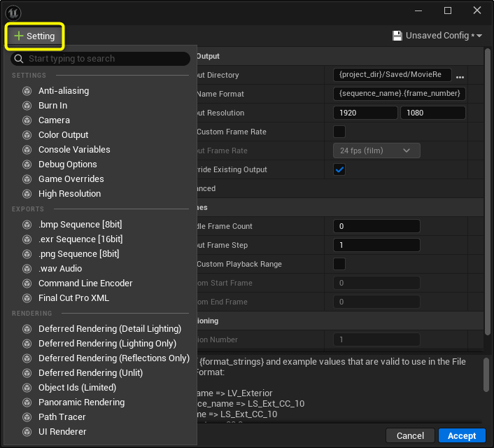Click the icon next to Game Overrides

tap(27, 179)
